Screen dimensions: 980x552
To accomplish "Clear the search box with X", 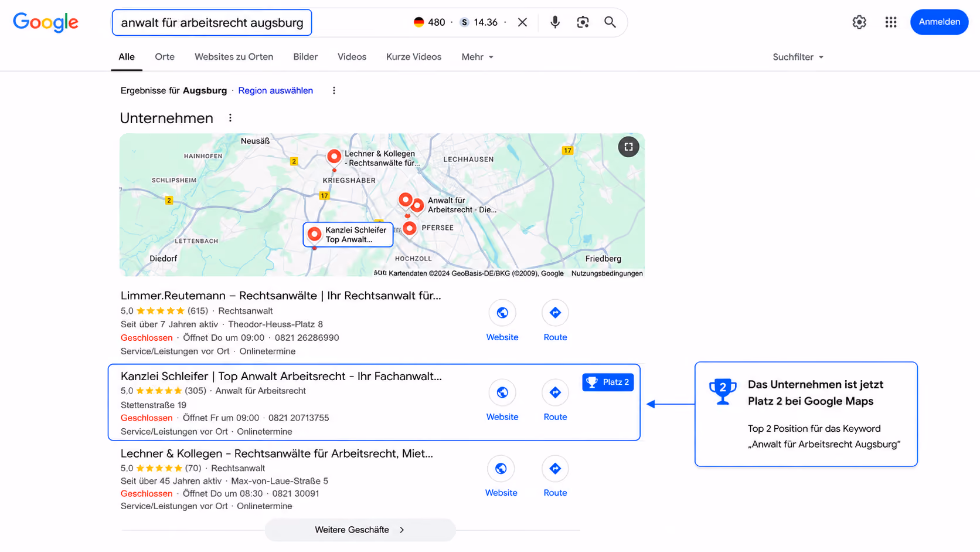I will [x=522, y=22].
